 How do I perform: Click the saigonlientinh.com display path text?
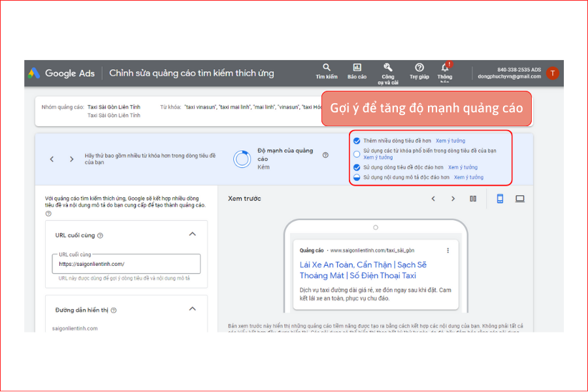coord(74,328)
